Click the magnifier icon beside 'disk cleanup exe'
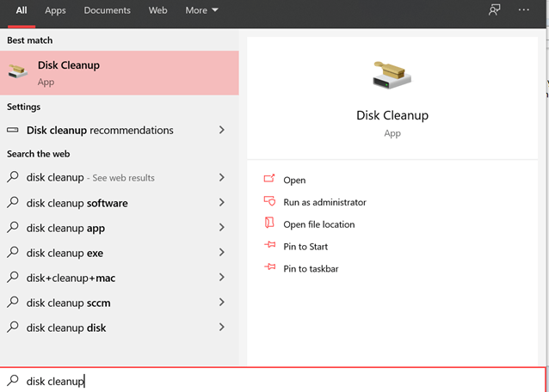The height and width of the screenshot is (392, 549). tap(13, 252)
